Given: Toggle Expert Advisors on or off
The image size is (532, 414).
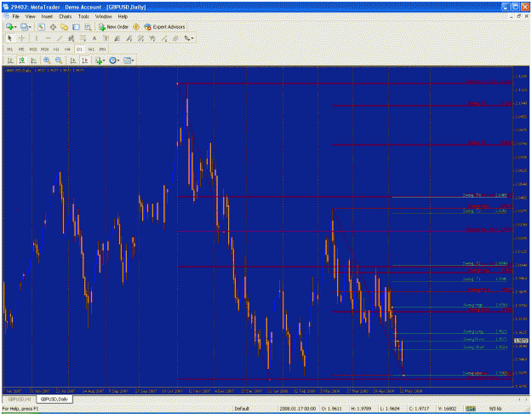Looking at the screenshot, I should pos(164,26).
